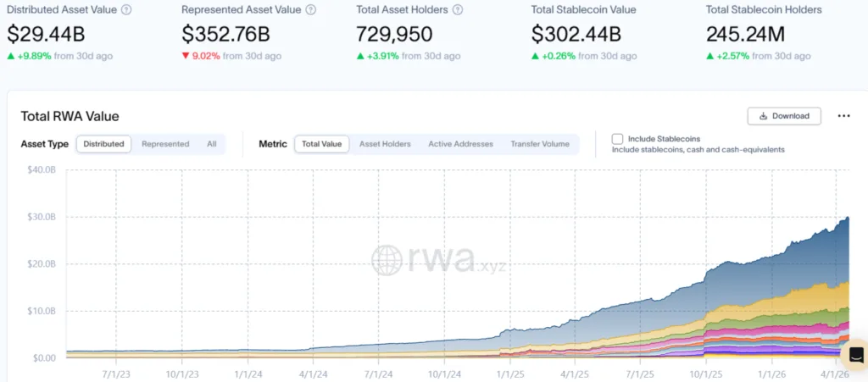
Task: Switch metric to Active Addresses
Action: [460, 144]
